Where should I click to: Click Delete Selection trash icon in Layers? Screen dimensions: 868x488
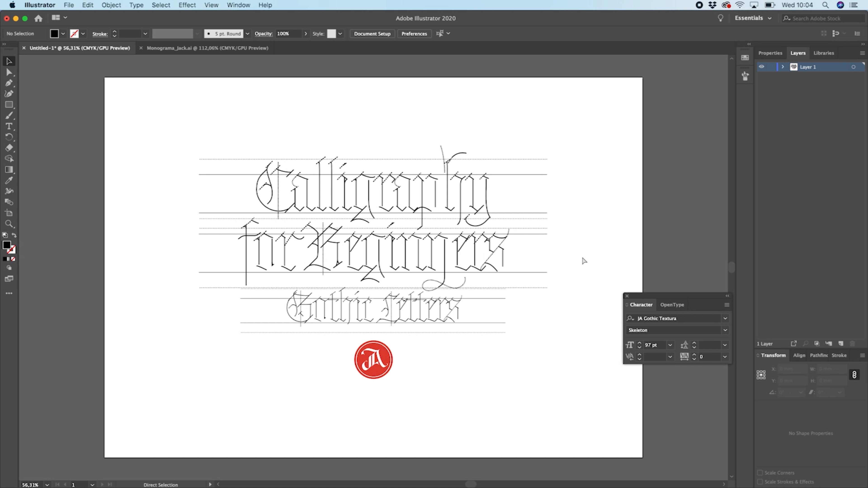pos(852,343)
